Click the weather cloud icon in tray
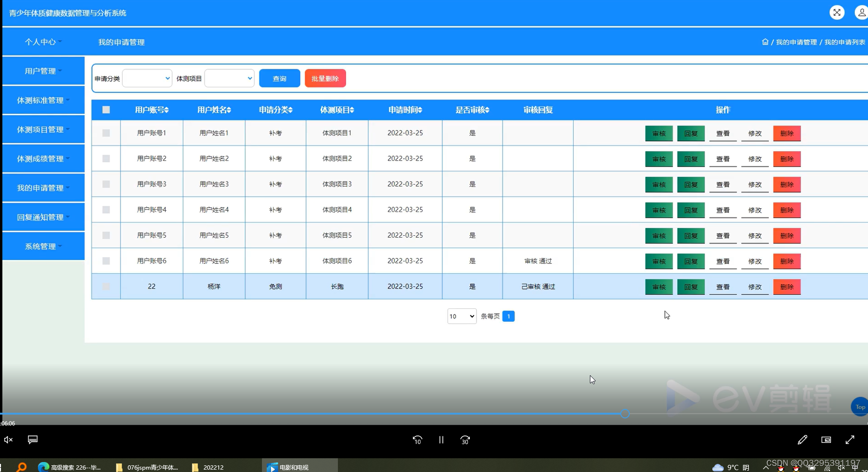The height and width of the screenshot is (472, 868). pyautogui.click(x=718, y=467)
